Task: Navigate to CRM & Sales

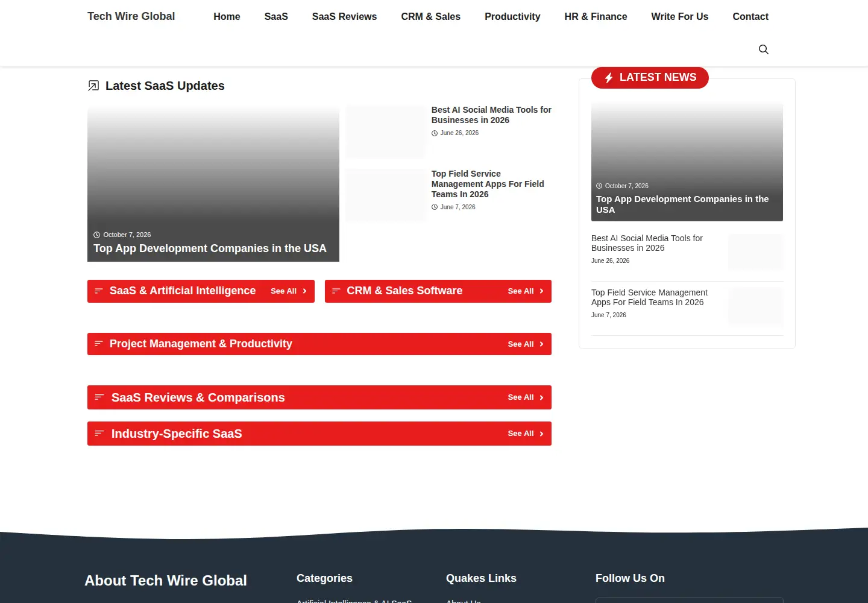Action: coord(430,16)
